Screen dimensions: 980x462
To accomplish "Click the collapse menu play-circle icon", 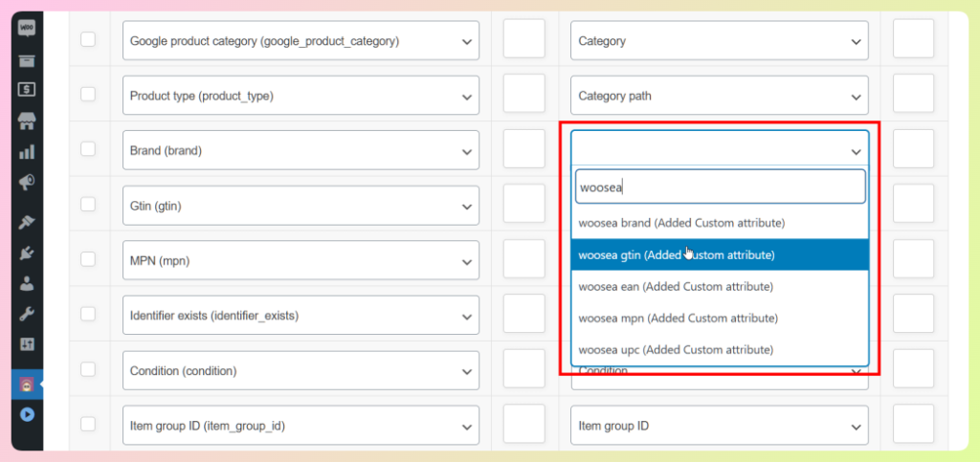I will (x=26, y=414).
